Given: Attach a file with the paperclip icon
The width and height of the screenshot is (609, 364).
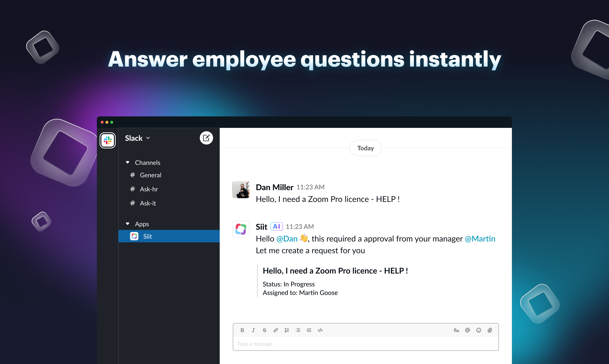Looking at the screenshot, I should tap(490, 330).
